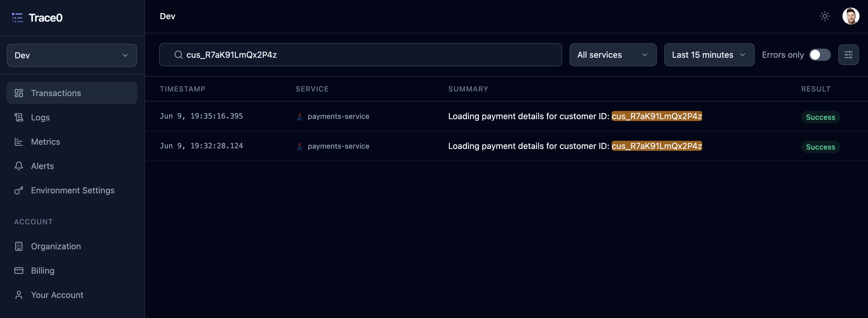Toggle the light/dark theme sun icon
The width and height of the screenshot is (868, 318).
(x=825, y=16)
